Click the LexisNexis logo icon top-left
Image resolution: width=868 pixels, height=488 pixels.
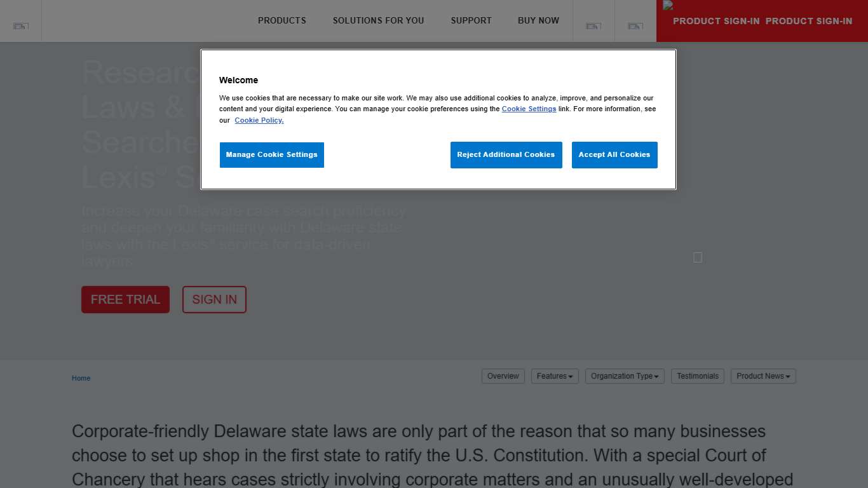click(20, 26)
